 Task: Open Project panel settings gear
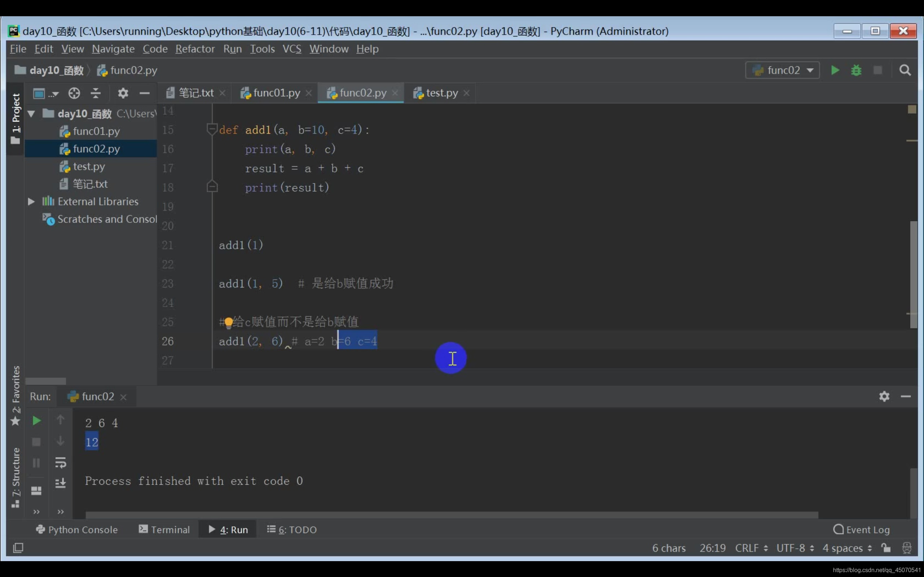pyautogui.click(x=123, y=93)
